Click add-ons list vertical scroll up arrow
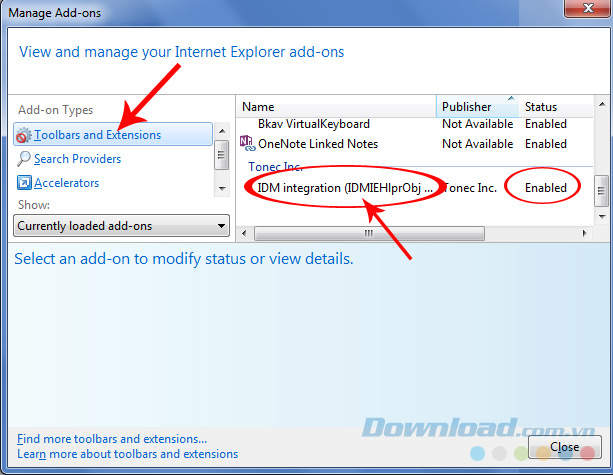This screenshot has height=475, width=613. pos(602,104)
